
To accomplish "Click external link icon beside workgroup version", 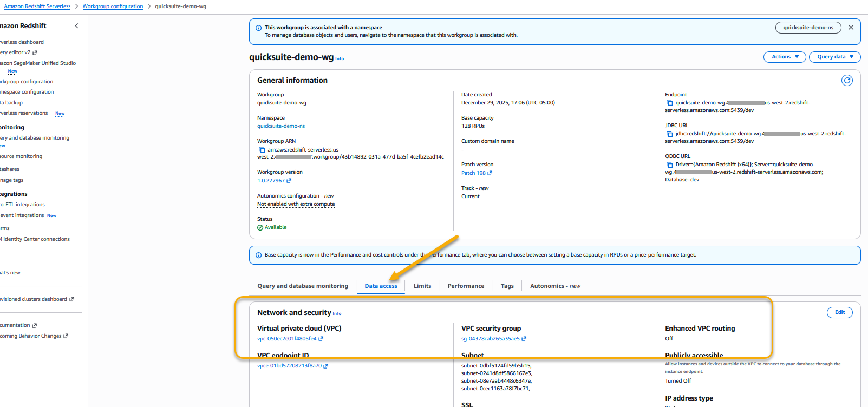I will point(289,181).
